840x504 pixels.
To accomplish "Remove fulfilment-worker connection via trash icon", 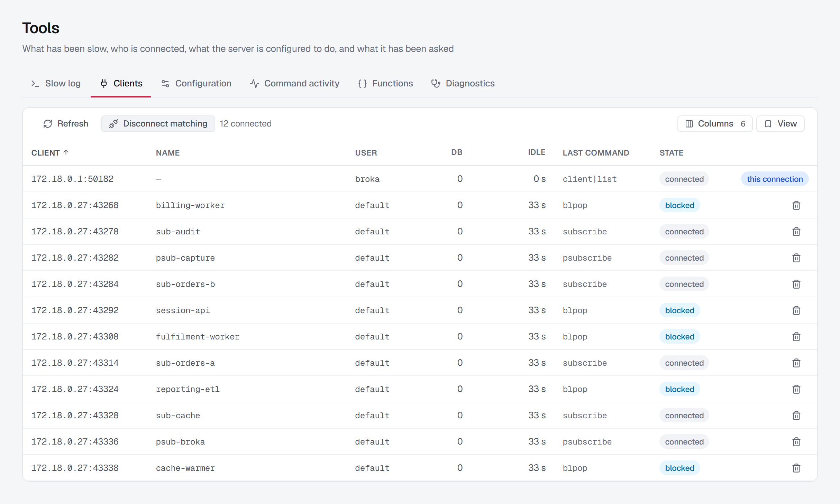I will [796, 337].
